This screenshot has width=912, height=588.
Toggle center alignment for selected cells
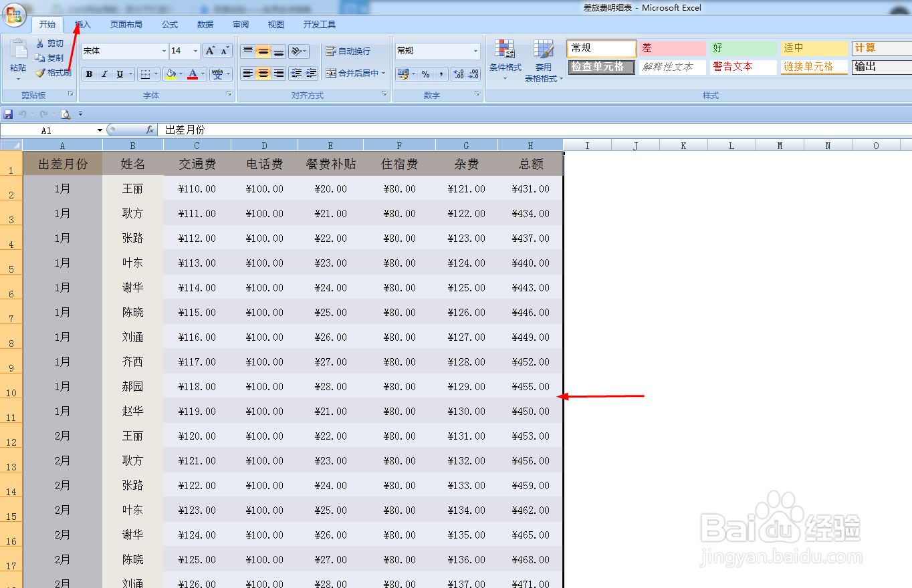tap(263, 73)
